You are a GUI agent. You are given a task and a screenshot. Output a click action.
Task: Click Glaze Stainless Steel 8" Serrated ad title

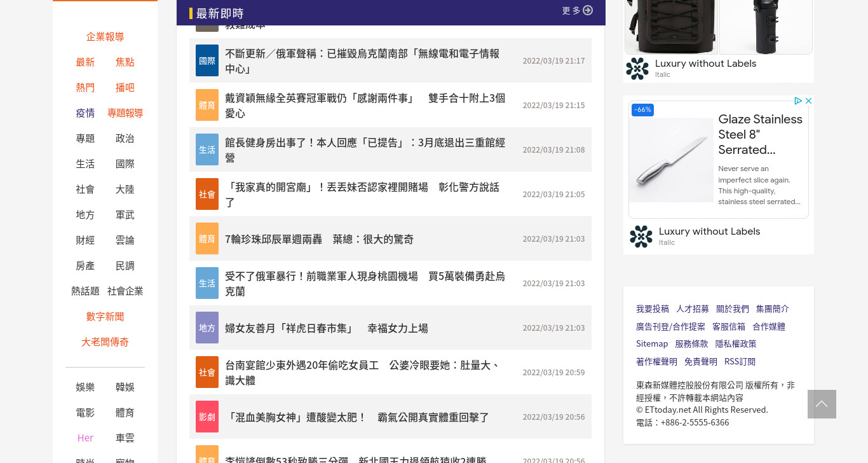tap(761, 135)
